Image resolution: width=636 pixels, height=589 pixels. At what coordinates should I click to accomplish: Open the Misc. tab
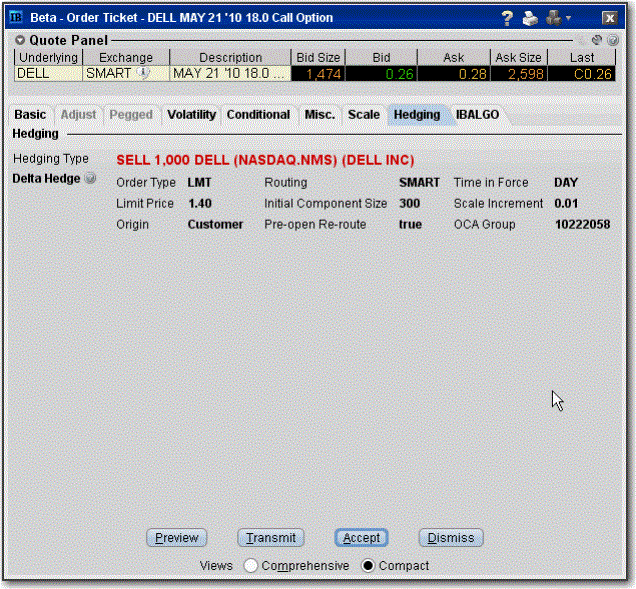[320, 115]
